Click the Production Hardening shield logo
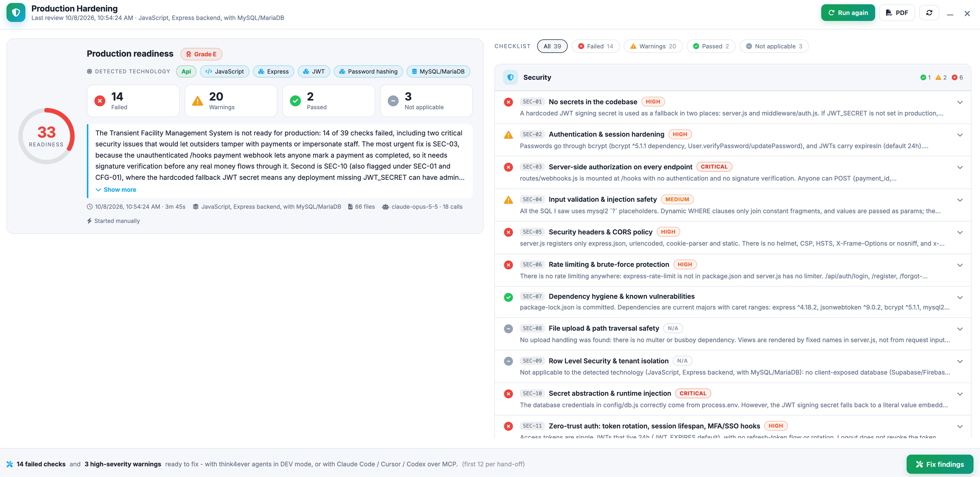The image size is (980, 477). click(x=16, y=13)
